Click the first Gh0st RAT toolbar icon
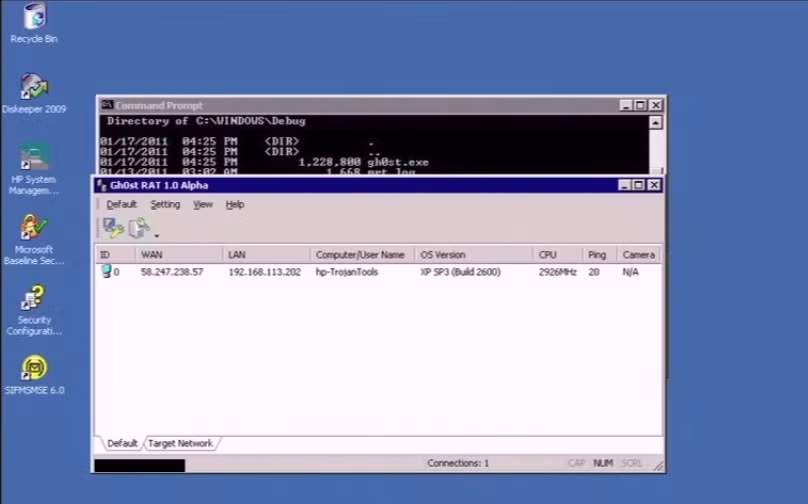This screenshot has height=504, width=808. [113, 228]
